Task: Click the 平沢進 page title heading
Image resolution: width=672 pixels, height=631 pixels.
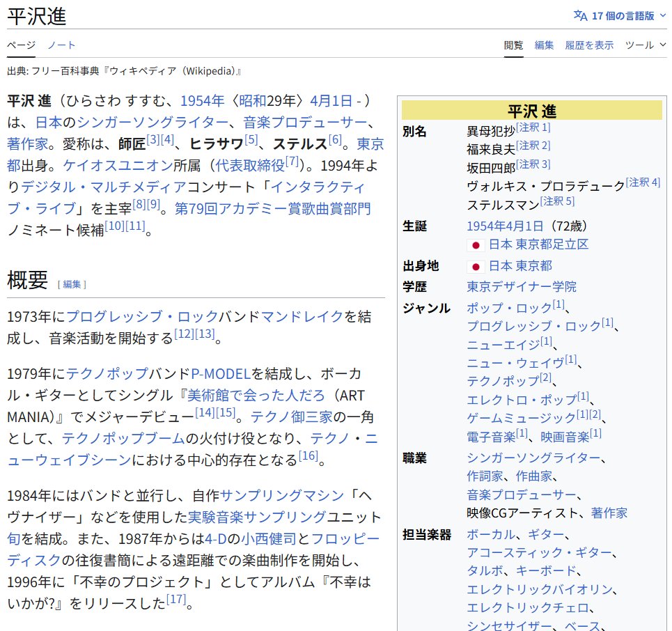Action: pyautogui.click(x=37, y=17)
